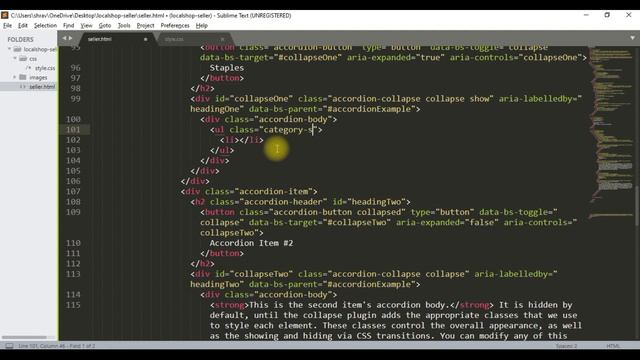Screen dimensions: 640x360
Task: Minimize the Sublime Text window
Action: (x=586, y=15)
